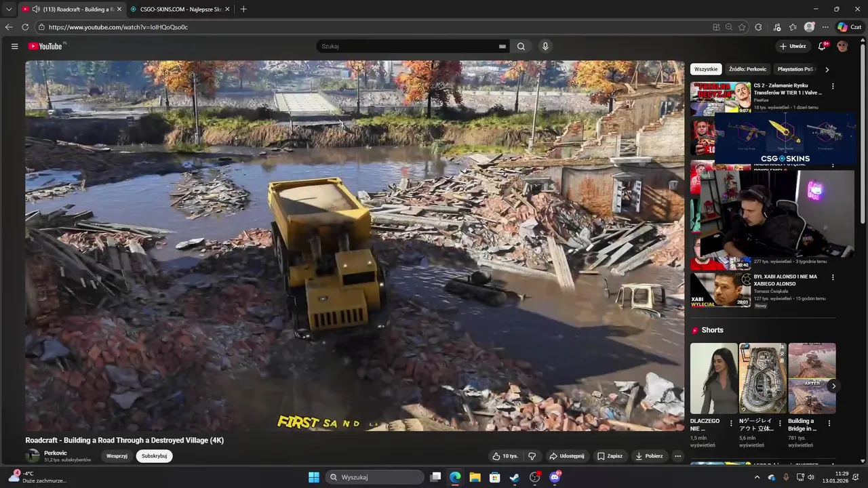Open the media control music icon

[776, 27]
